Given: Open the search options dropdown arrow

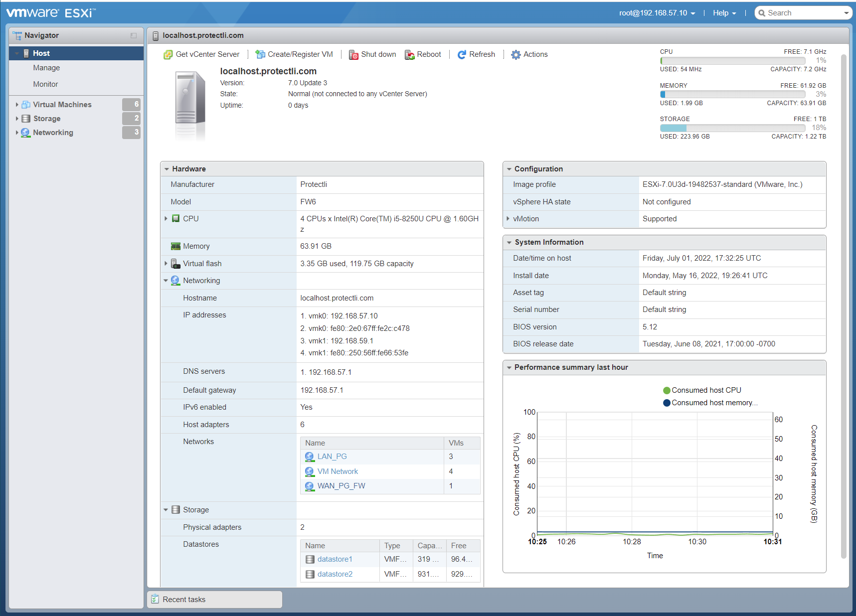Looking at the screenshot, I should (x=846, y=13).
